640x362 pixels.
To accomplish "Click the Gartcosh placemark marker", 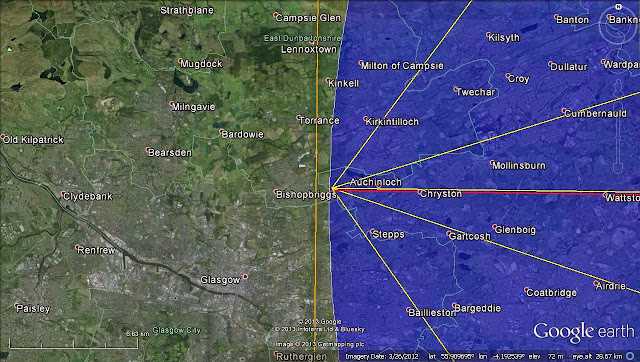I will pos(449,233).
